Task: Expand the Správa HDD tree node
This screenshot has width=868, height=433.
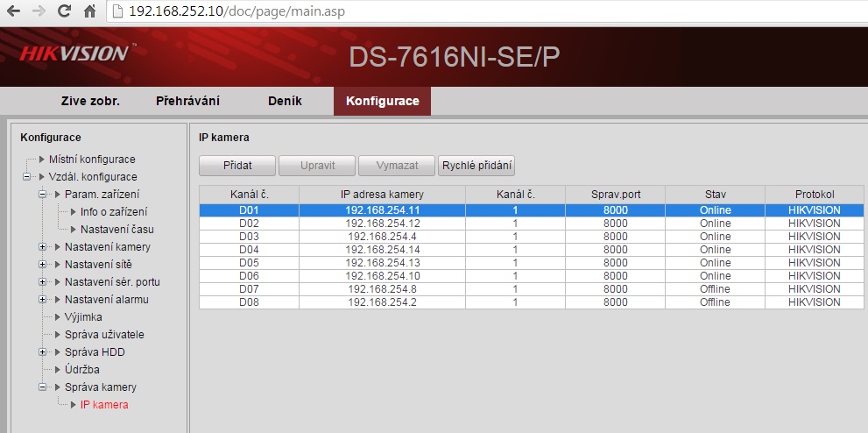Action: tap(42, 352)
